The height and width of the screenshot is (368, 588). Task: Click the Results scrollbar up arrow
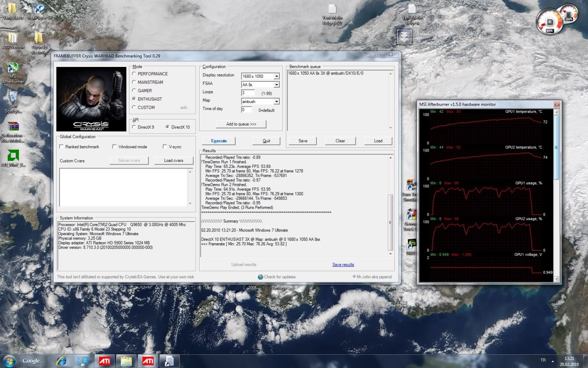390,158
